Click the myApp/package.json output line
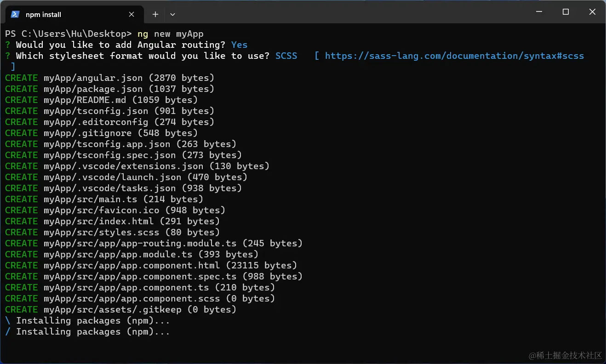The height and width of the screenshot is (364, 606). [109, 89]
